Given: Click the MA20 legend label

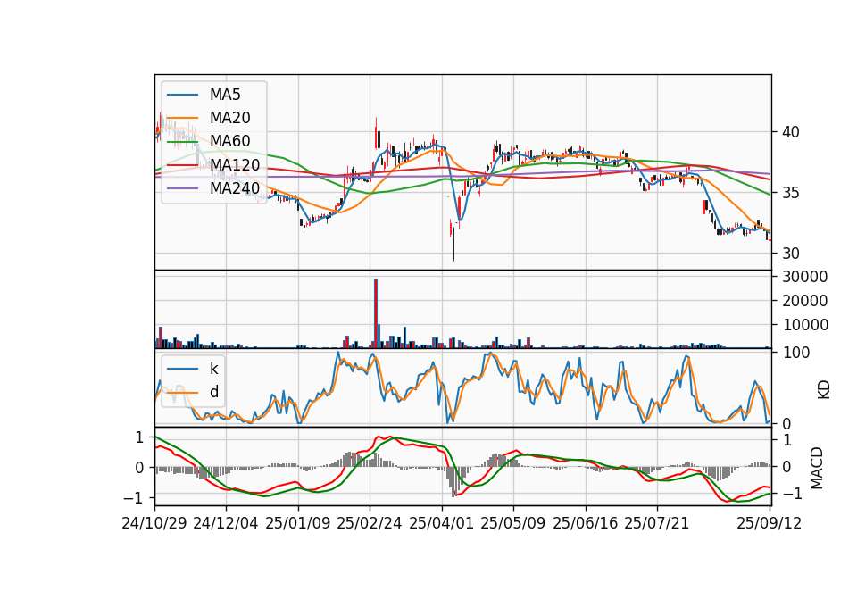Looking at the screenshot, I should click(x=230, y=118).
